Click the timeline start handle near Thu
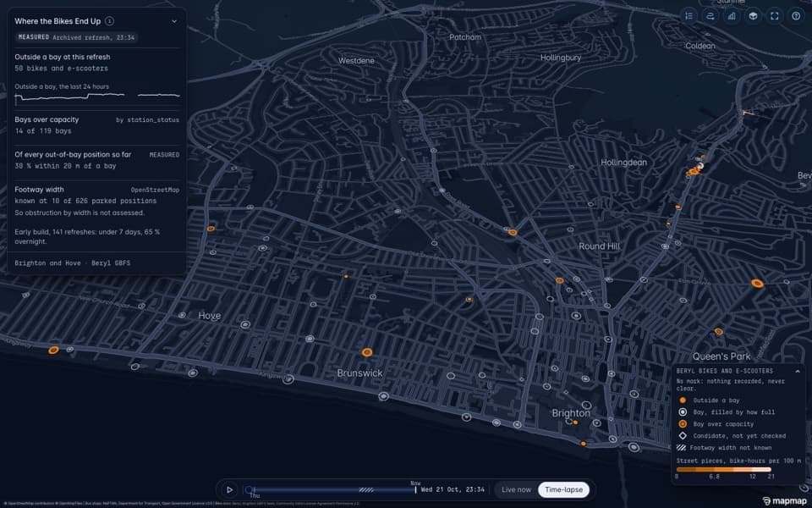This screenshot has height=508, width=812. pyautogui.click(x=250, y=489)
